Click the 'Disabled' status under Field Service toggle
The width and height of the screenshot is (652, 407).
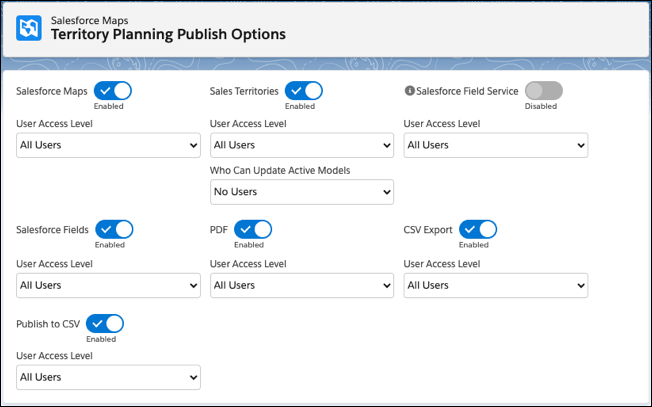coord(541,106)
